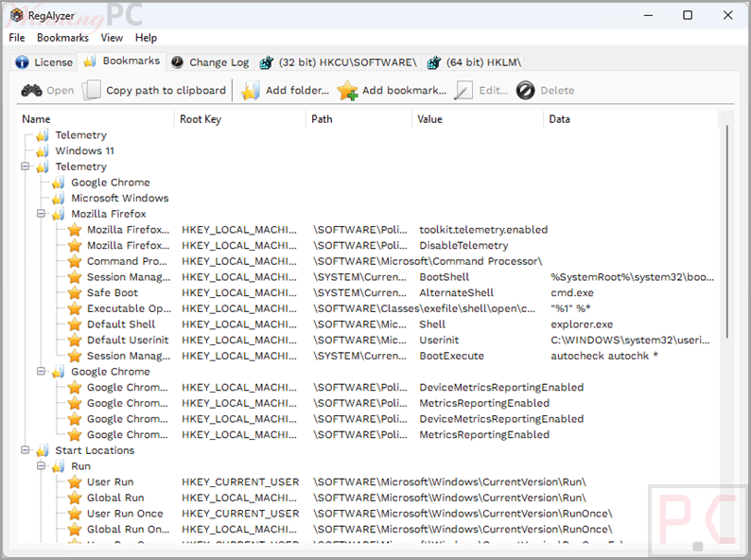
Task: Click the Root Key column header
Action: tap(240, 119)
